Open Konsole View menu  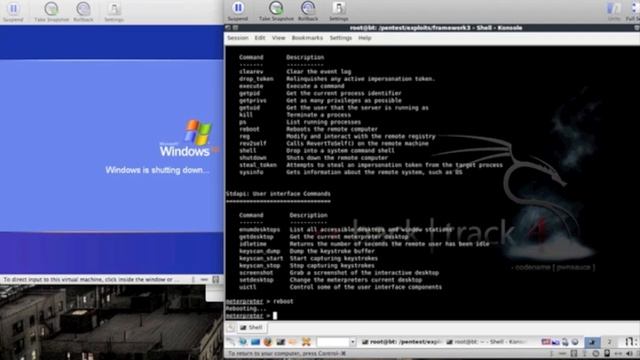(x=278, y=38)
